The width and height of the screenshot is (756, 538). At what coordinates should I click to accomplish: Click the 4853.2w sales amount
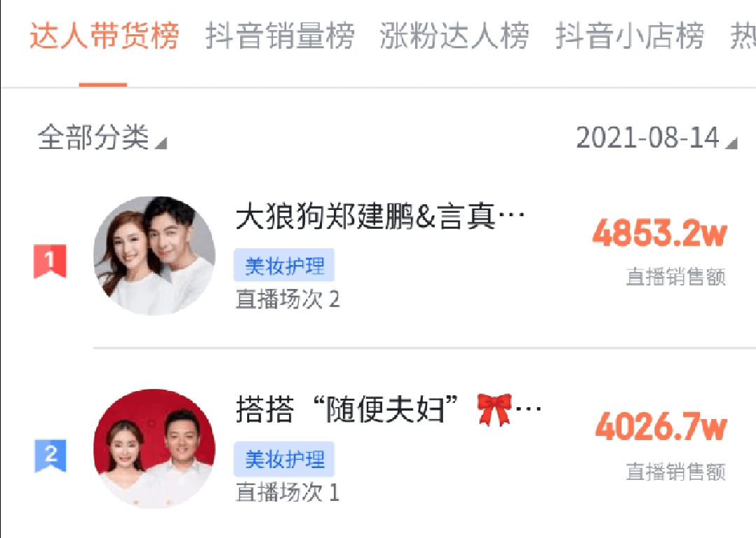659,233
